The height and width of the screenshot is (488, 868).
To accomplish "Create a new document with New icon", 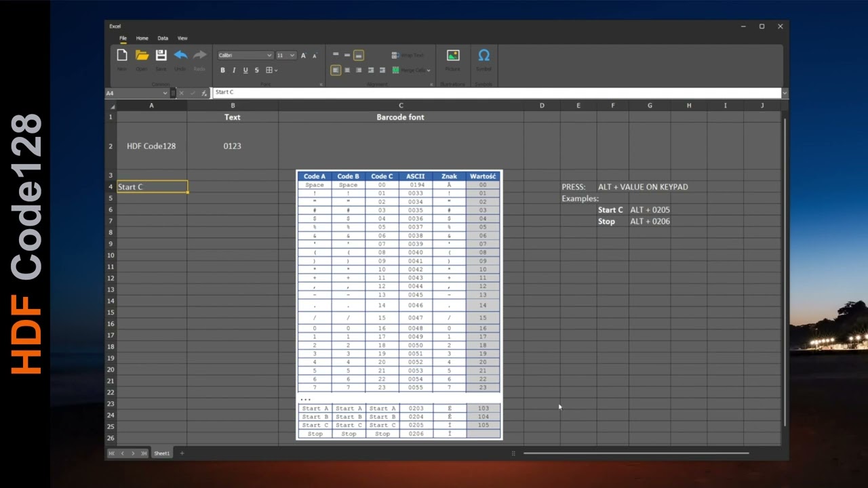I will [122, 56].
